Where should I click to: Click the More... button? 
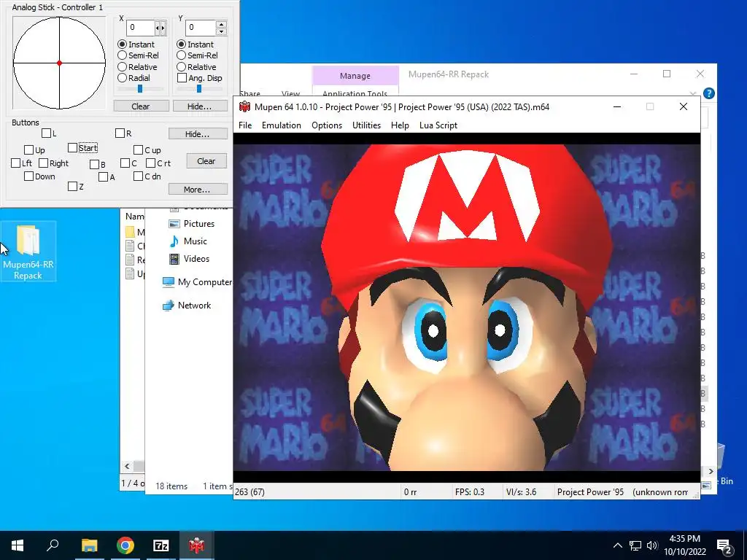(197, 190)
